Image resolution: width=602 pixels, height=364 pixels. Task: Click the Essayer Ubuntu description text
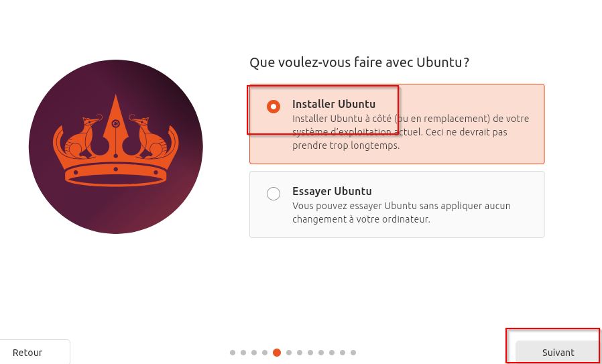402,213
